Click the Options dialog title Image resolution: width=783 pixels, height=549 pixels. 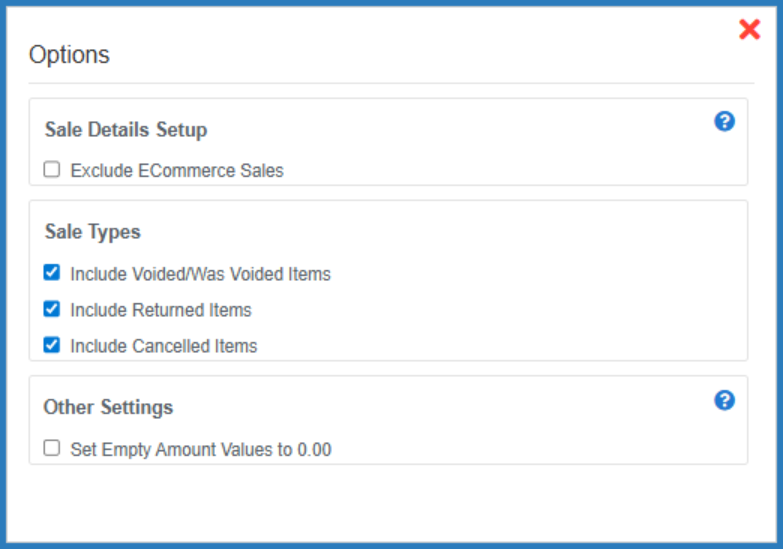[69, 55]
